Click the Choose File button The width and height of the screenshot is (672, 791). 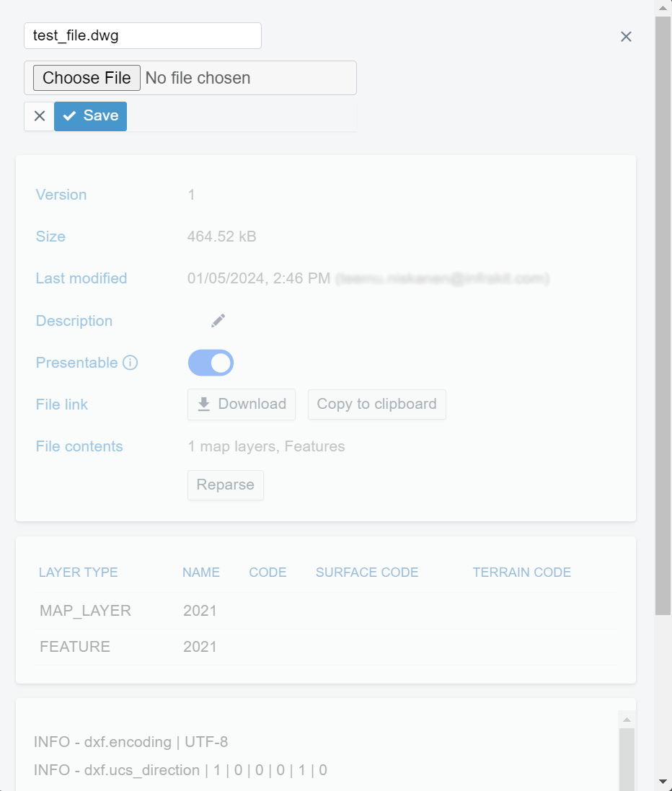point(87,78)
